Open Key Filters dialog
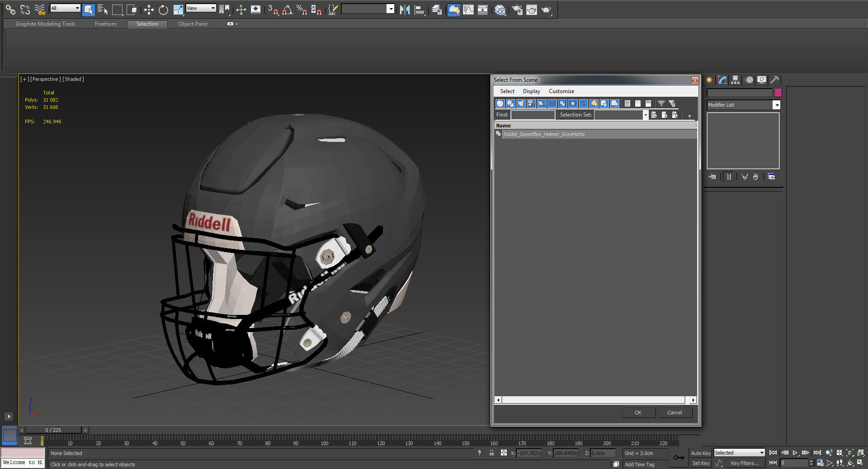Screen dimensions: 868x469 (x=745, y=463)
